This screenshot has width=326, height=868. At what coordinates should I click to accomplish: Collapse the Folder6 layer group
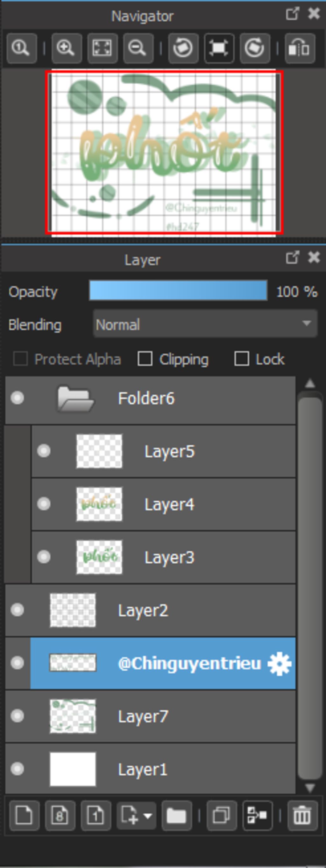[76, 399]
